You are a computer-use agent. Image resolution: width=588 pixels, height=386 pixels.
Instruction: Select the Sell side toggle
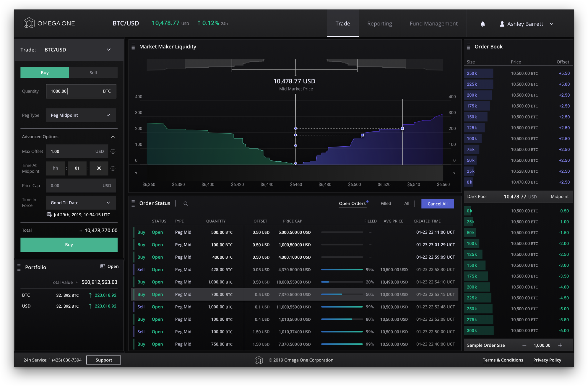(93, 72)
